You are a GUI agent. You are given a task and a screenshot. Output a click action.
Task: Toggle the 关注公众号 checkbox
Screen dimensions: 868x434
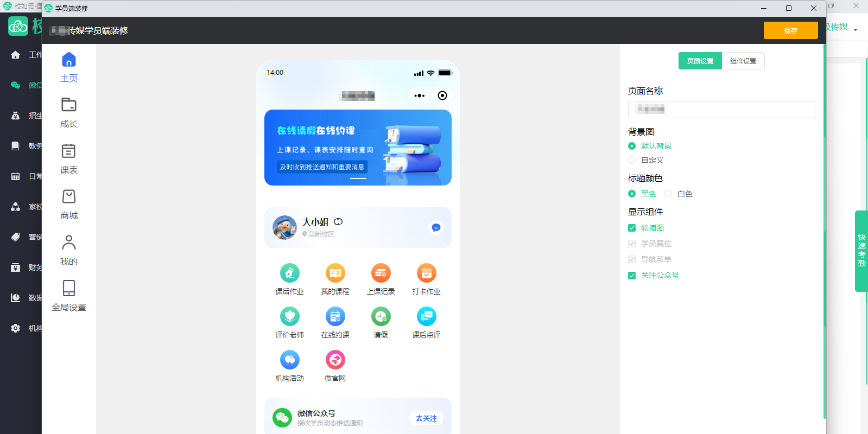tap(632, 276)
